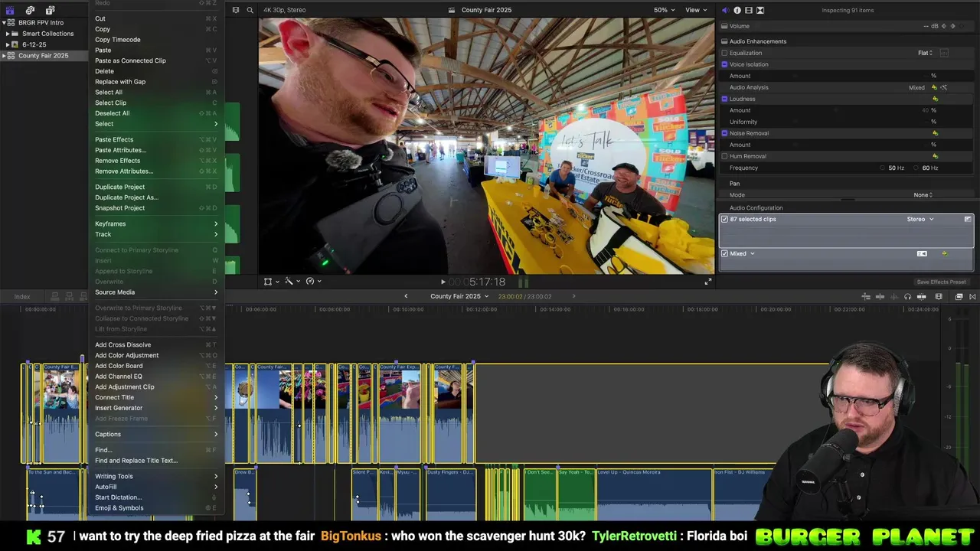Screen dimensions: 980x551
Task: Go to the previous Volume keyframe
Action: point(944,26)
